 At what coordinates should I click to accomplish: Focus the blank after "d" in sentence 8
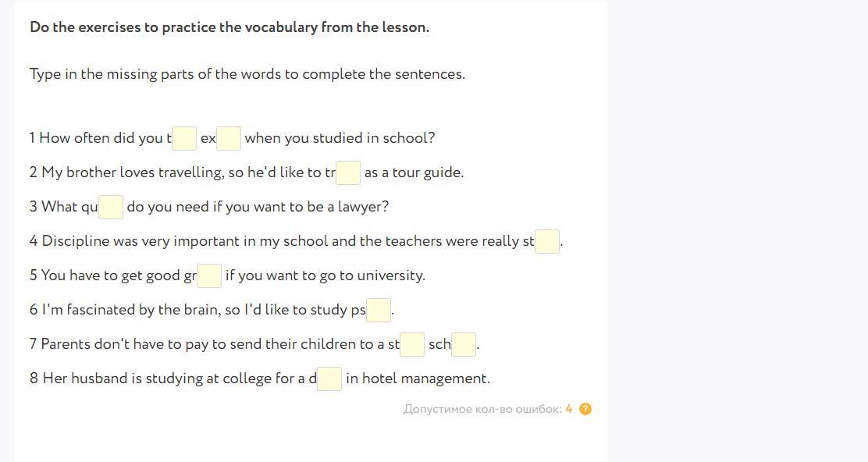pyautogui.click(x=329, y=379)
